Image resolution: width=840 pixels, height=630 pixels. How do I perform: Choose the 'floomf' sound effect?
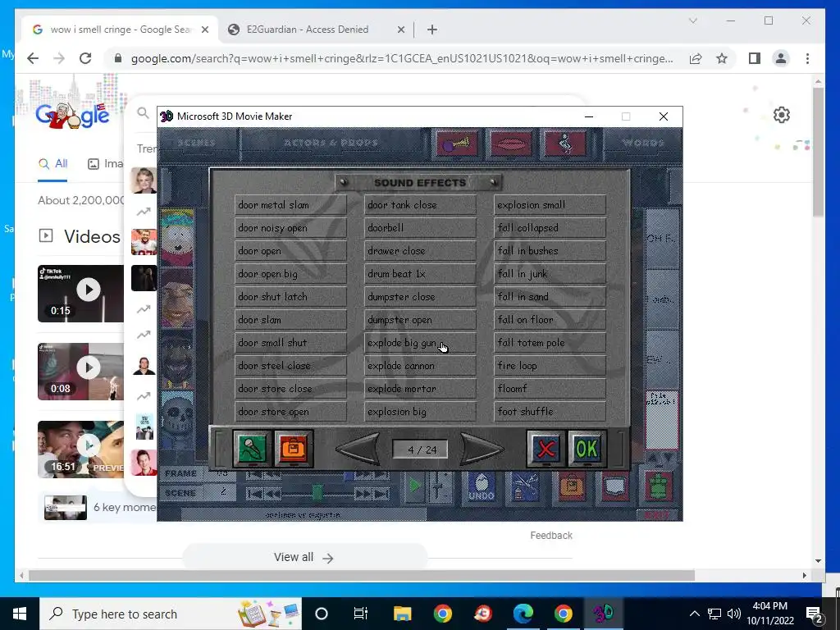click(550, 389)
